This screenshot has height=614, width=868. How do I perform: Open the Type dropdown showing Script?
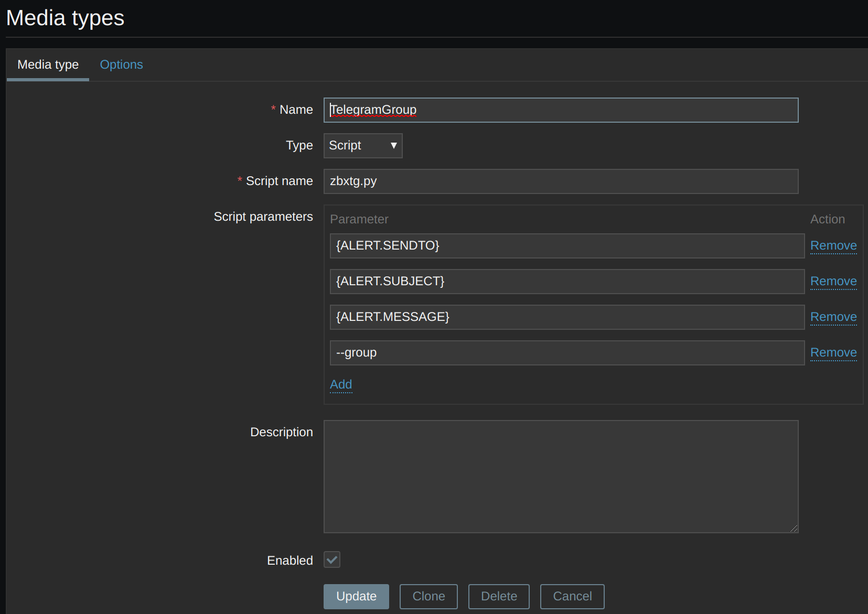point(362,146)
